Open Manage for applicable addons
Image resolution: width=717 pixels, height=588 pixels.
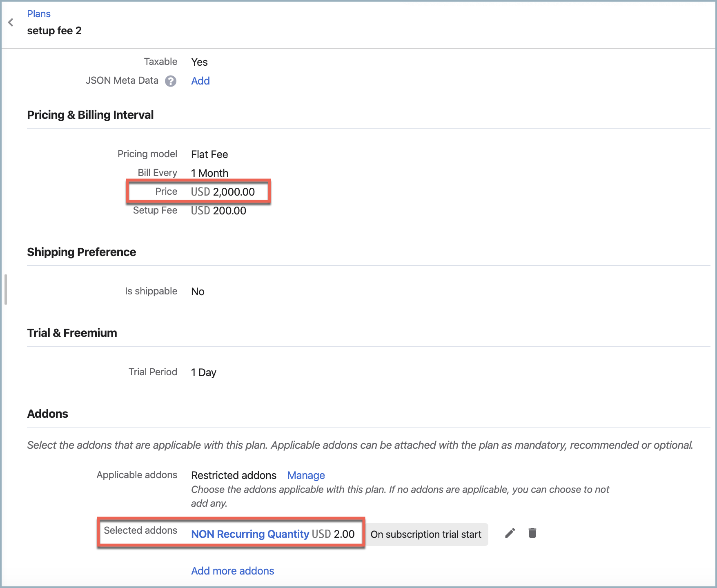click(x=306, y=475)
